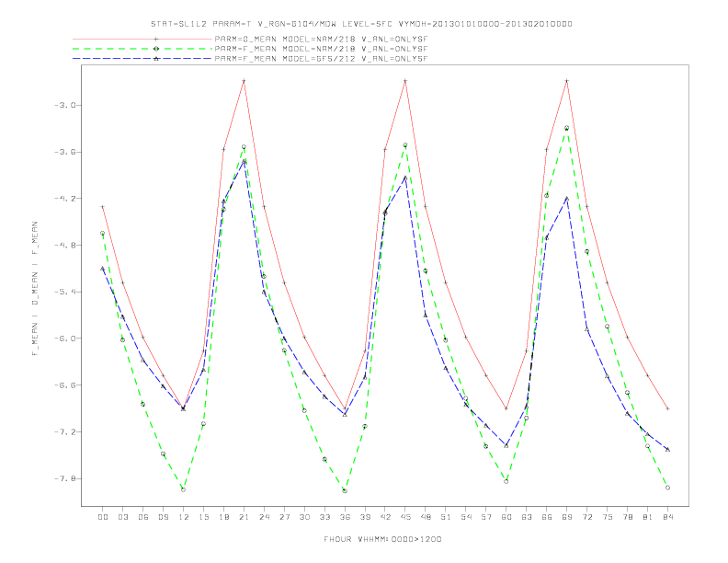Click the blue triangle data point at hour 84
The height and width of the screenshot is (563, 728).
pos(667,450)
